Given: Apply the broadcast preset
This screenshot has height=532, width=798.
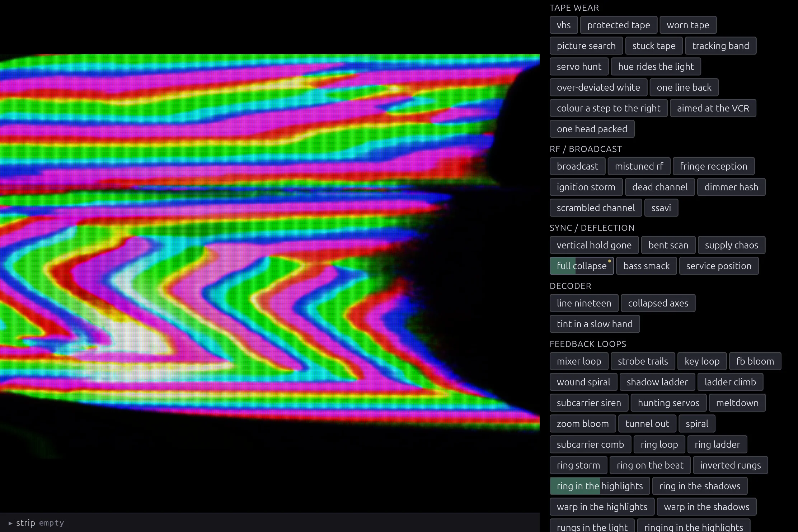Looking at the screenshot, I should [577, 166].
